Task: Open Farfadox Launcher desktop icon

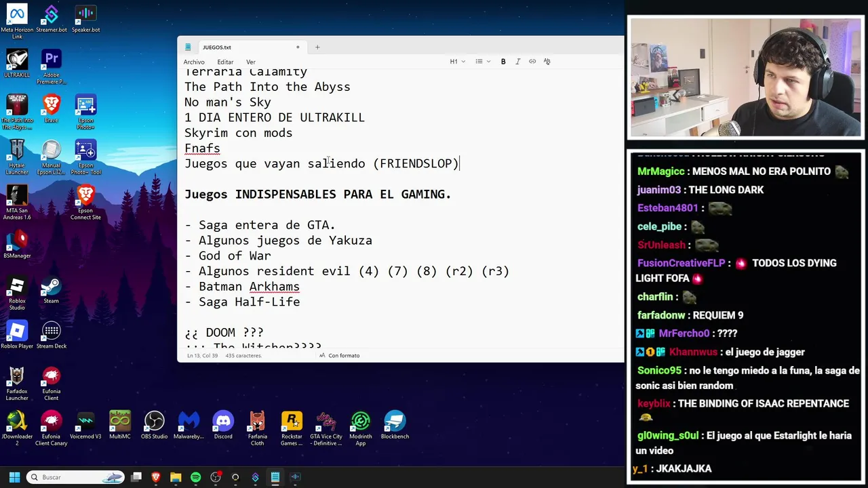Action: click(17, 383)
